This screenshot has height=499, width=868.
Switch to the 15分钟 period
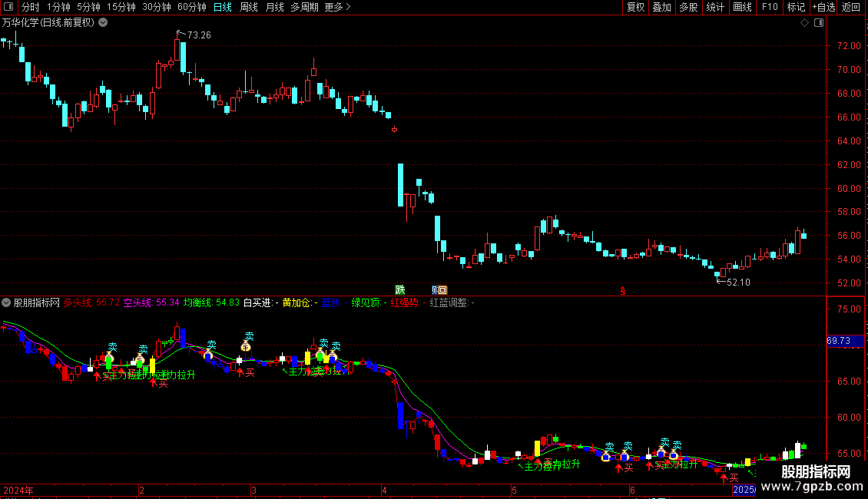click(121, 7)
